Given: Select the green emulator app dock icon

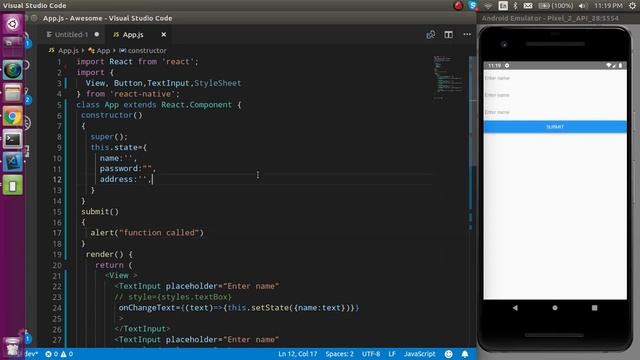Looking at the screenshot, I should (x=12, y=186).
